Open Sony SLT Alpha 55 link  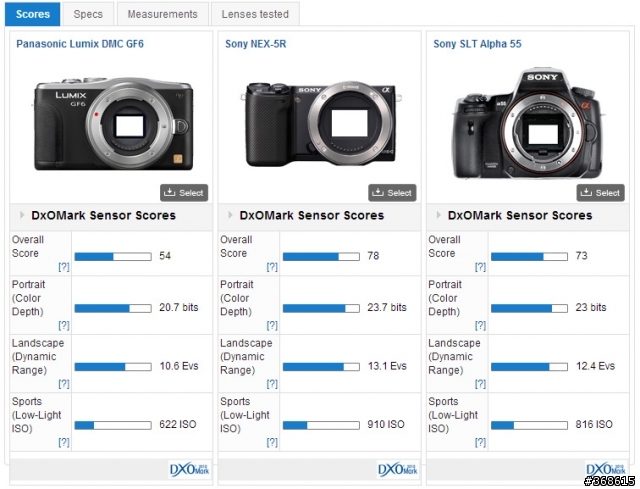pos(477,44)
